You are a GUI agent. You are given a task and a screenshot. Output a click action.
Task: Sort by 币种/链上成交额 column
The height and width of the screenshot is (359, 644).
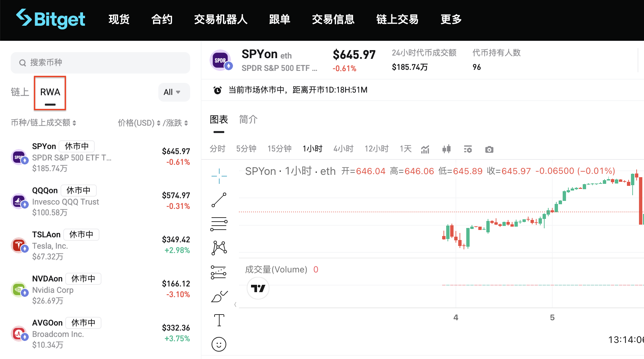tap(44, 123)
